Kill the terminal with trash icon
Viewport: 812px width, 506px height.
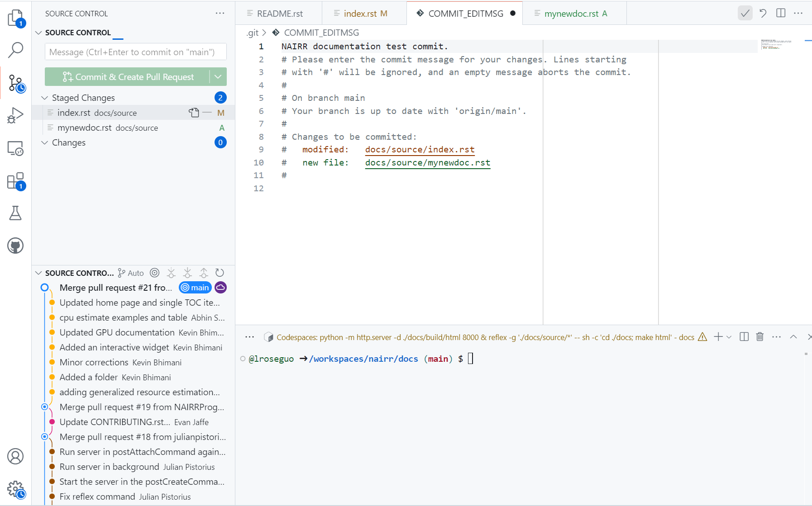click(760, 337)
